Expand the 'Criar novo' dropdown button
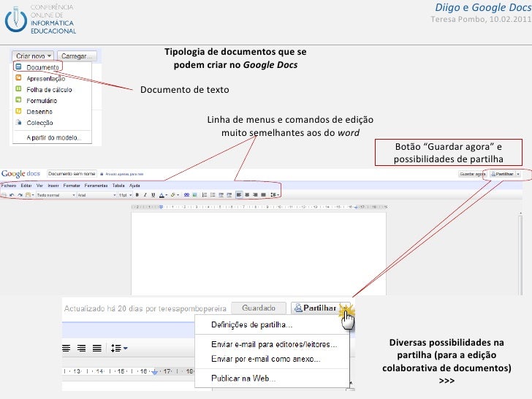Screen dimensions: 532x399 [x=34, y=56]
